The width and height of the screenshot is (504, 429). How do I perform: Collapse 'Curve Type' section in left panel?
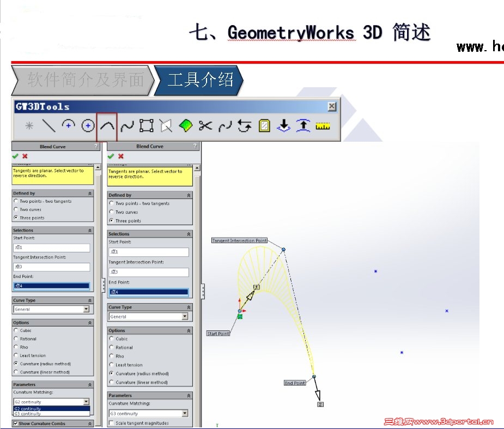tap(90, 300)
